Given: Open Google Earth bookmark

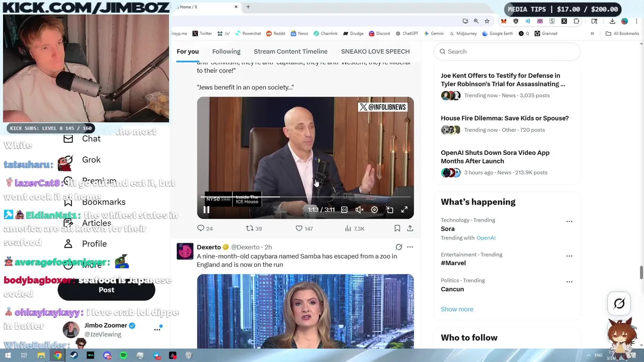Looking at the screenshot, I should 498,34.
